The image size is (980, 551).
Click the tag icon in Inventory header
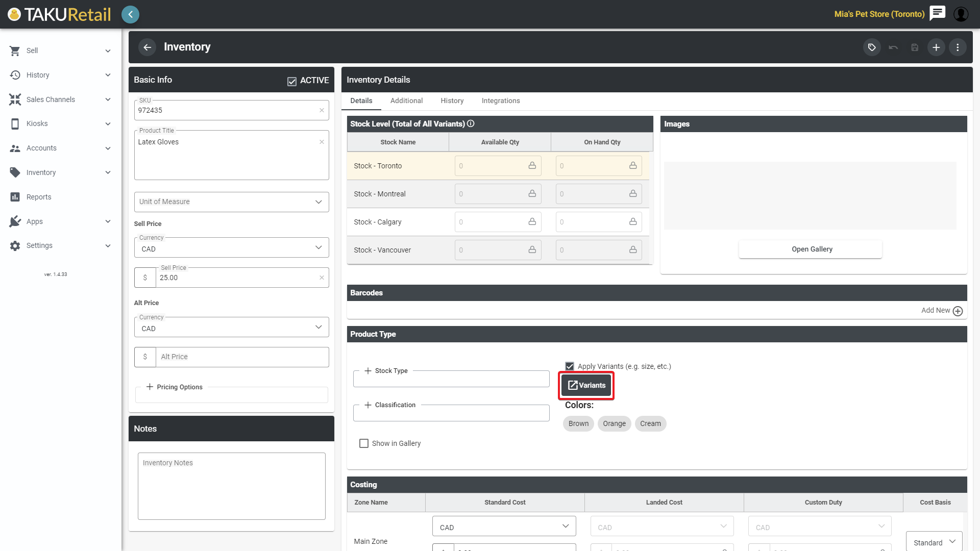pyautogui.click(x=872, y=47)
